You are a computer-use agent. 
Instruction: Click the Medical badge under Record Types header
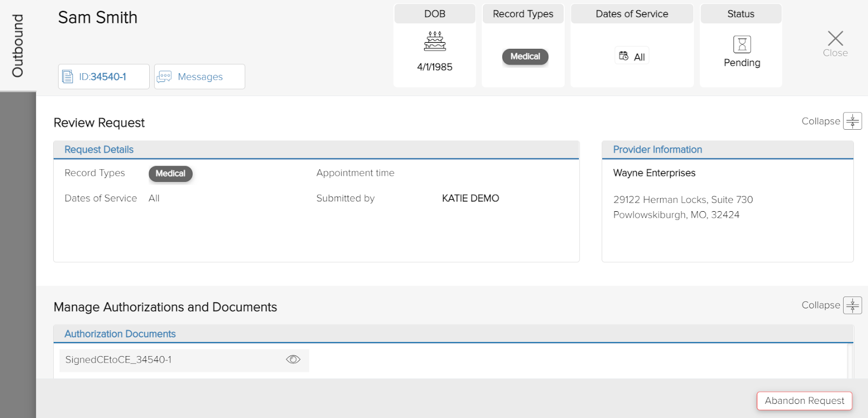[x=525, y=56]
